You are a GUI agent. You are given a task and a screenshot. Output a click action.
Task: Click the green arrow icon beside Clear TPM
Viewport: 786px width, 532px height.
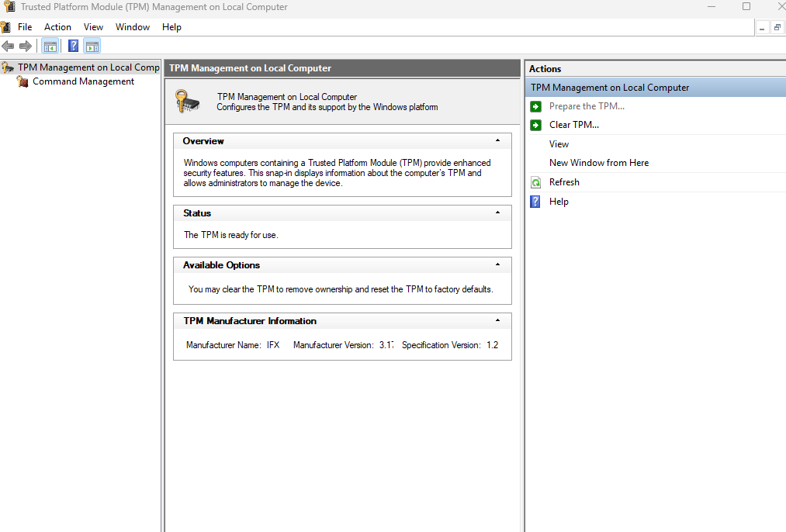(x=535, y=125)
